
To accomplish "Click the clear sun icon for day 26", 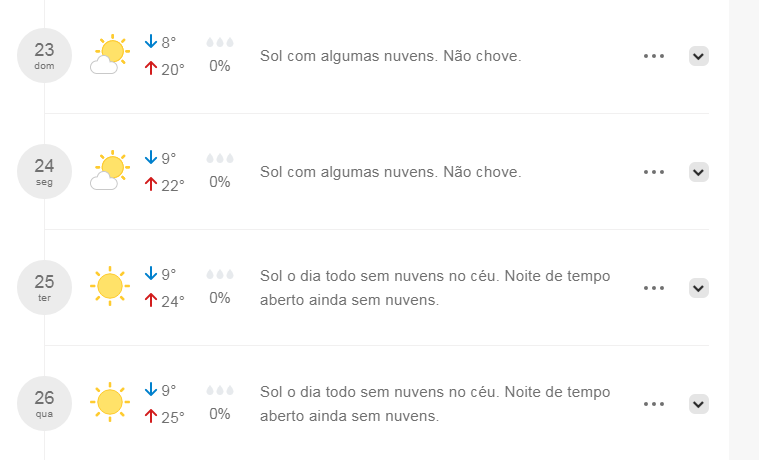I will coord(110,402).
